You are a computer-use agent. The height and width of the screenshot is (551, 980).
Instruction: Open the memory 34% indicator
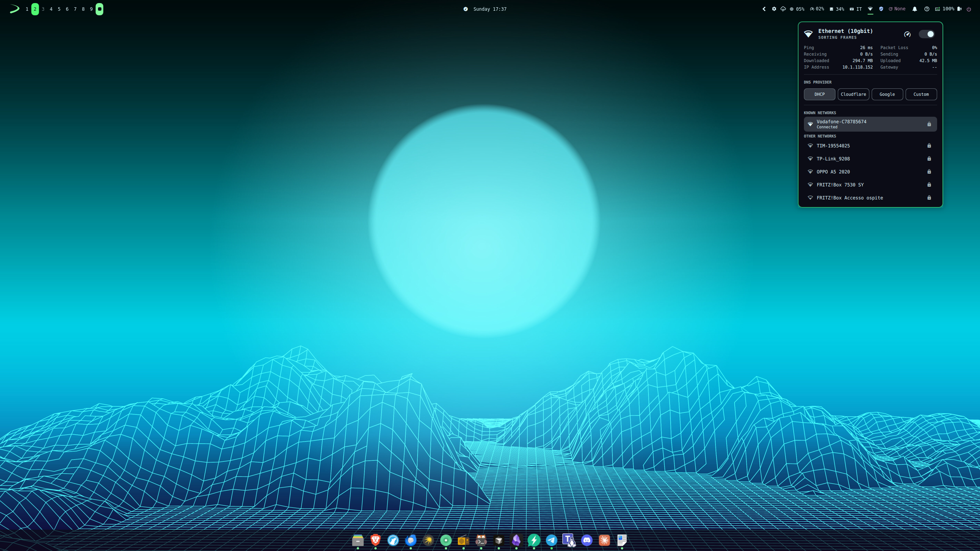click(x=837, y=9)
